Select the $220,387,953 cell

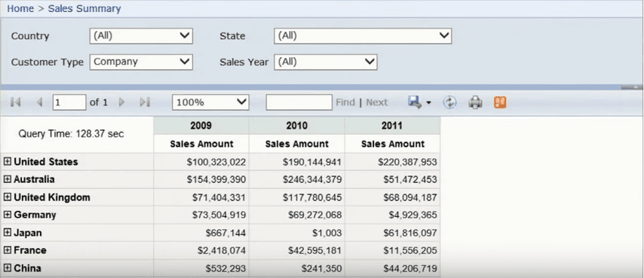point(393,162)
